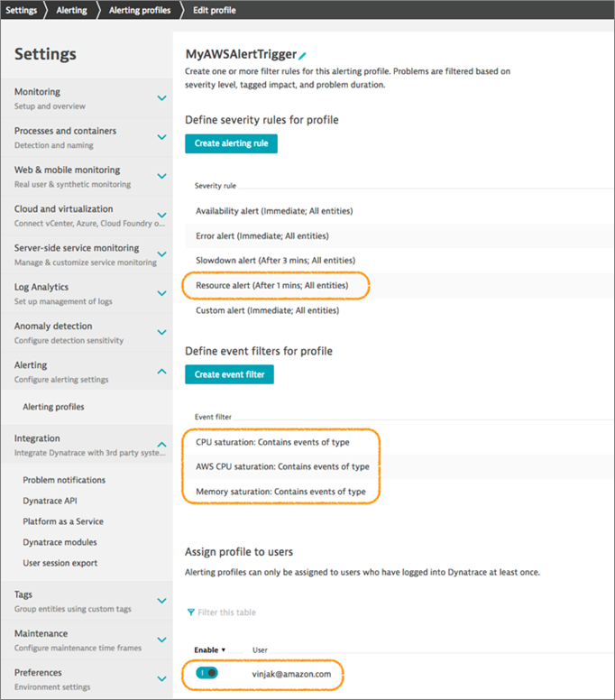615x700 pixels.
Task: Open Dynatrace modules settings
Action: click(60, 542)
